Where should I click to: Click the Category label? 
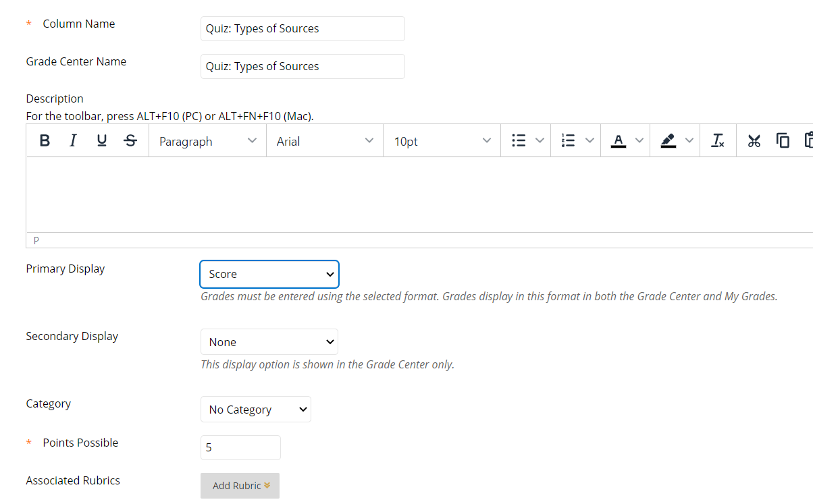(x=49, y=403)
